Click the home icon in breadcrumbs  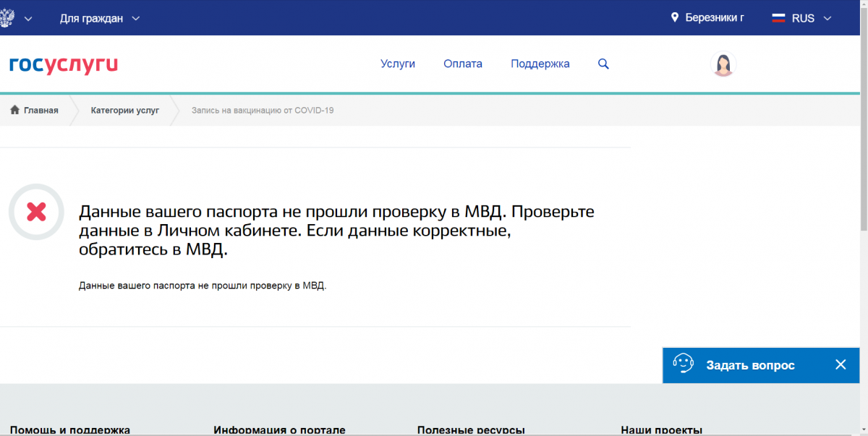click(14, 111)
